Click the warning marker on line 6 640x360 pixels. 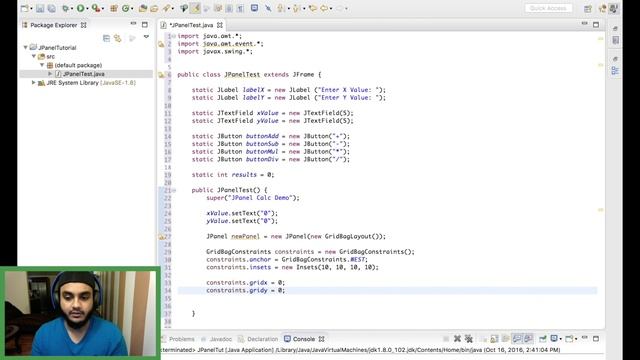coord(161,75)
